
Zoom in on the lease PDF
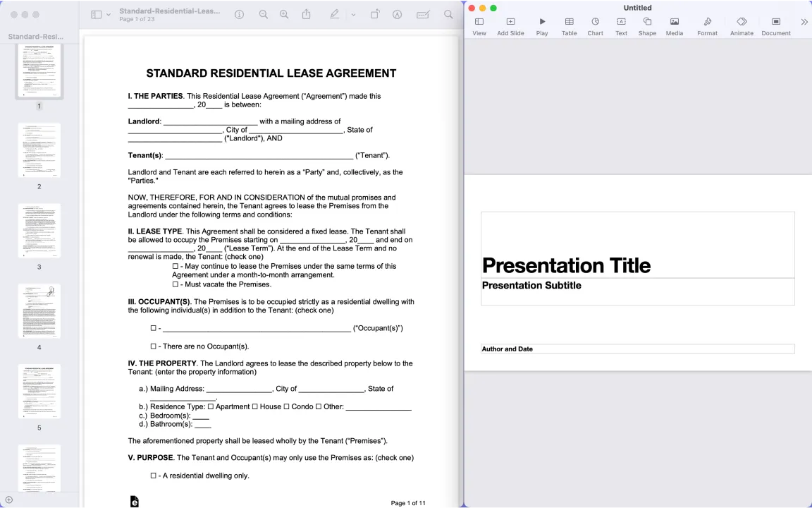284,15
